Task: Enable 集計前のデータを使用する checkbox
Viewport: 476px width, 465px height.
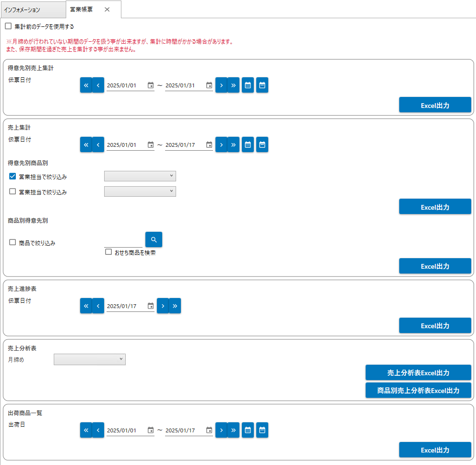Action: point(9,26)
